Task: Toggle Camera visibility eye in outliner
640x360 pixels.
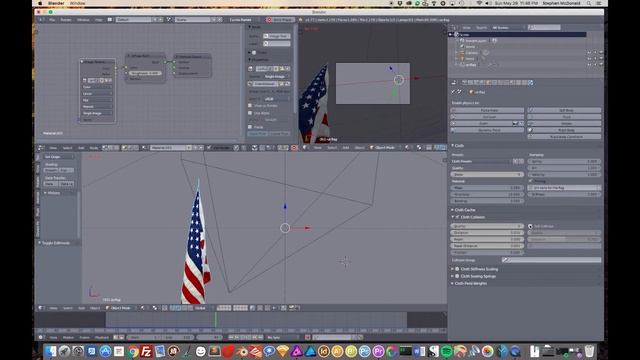Action: coord(589,53)
